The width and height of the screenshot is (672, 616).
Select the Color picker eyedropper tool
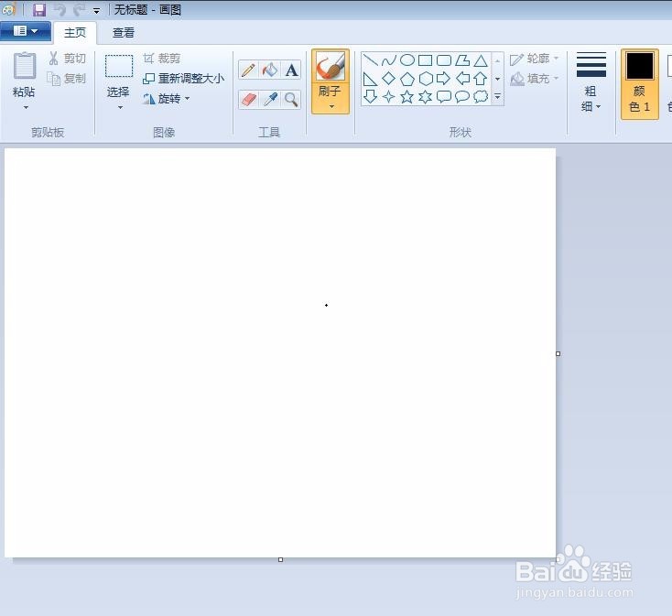(270, 100)
